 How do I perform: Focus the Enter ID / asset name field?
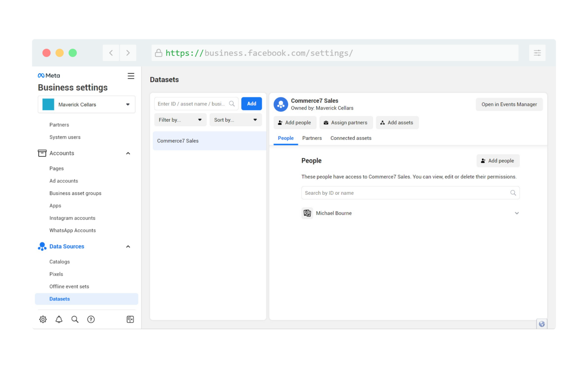point(196,104)
